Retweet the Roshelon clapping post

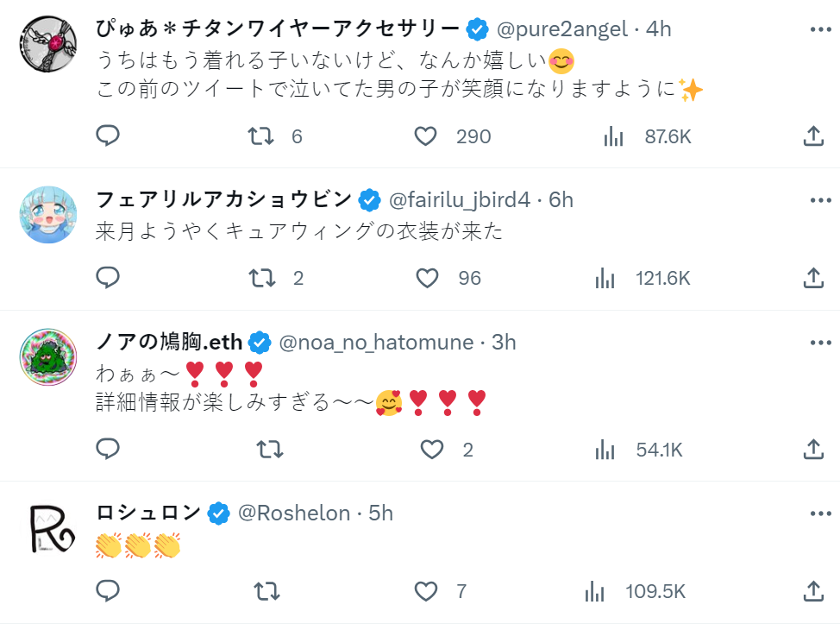[267, 591]
